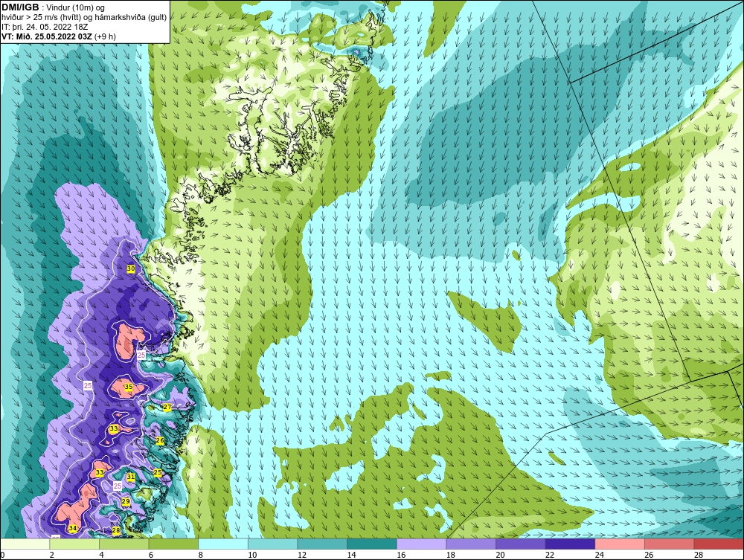Click the 18–20 m/s purple legend swatch
The width and height of the screenshot is (744, 560).
[471, 544]
